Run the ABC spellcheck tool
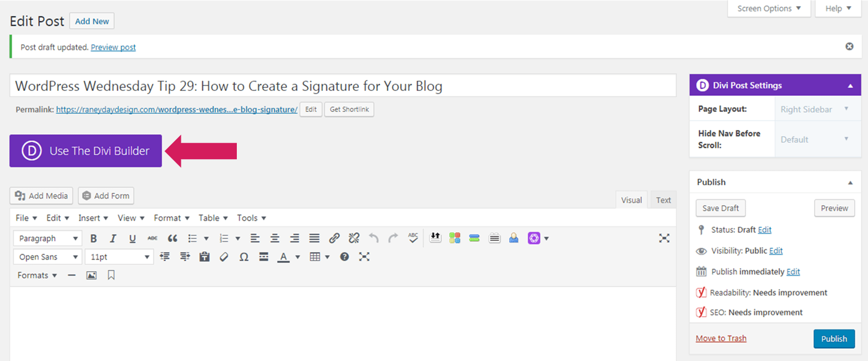868x361 pixels. tap(413, 238)
